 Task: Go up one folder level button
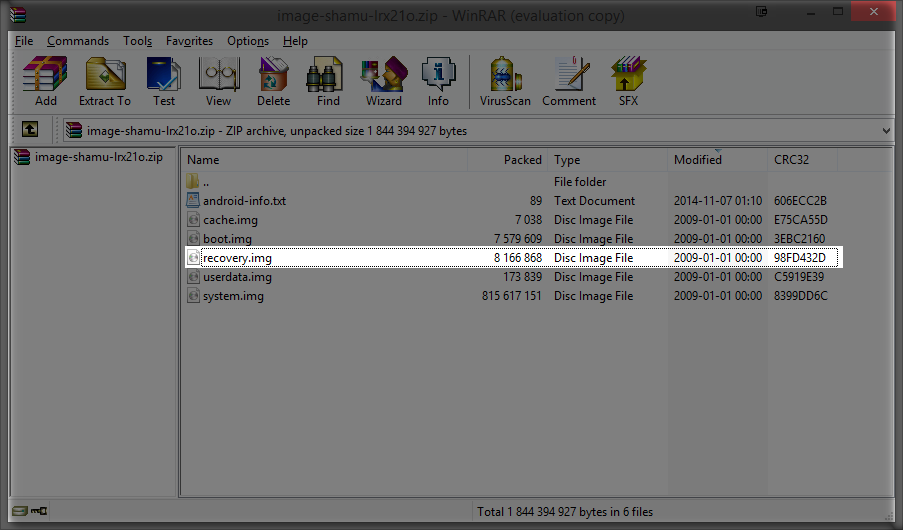coord(30,130)
